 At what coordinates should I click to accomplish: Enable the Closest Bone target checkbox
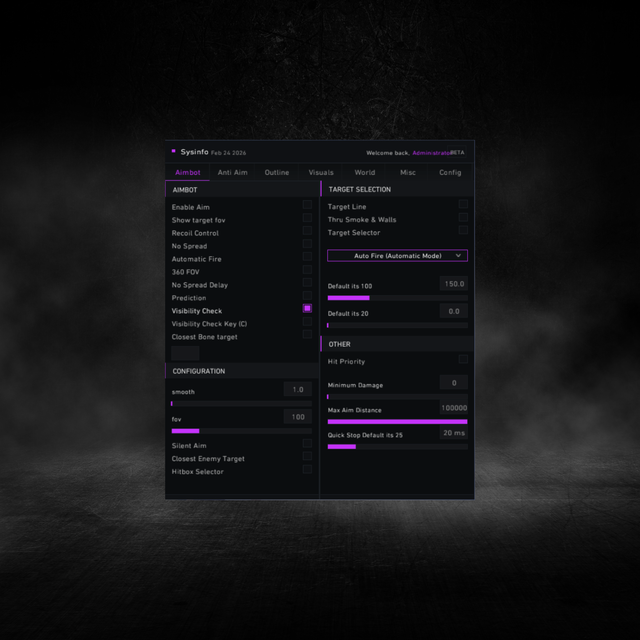click(x=307, y=334)
